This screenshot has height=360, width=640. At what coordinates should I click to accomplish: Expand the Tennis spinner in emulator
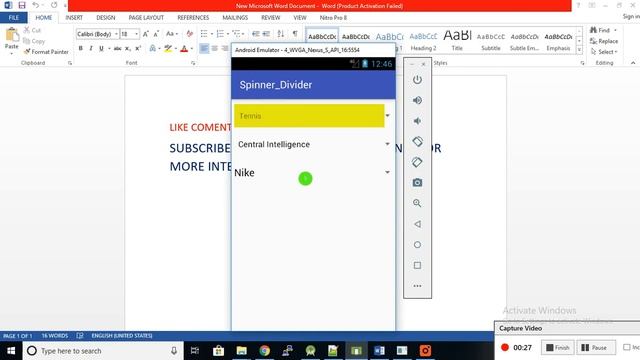(x=387, y=116)
